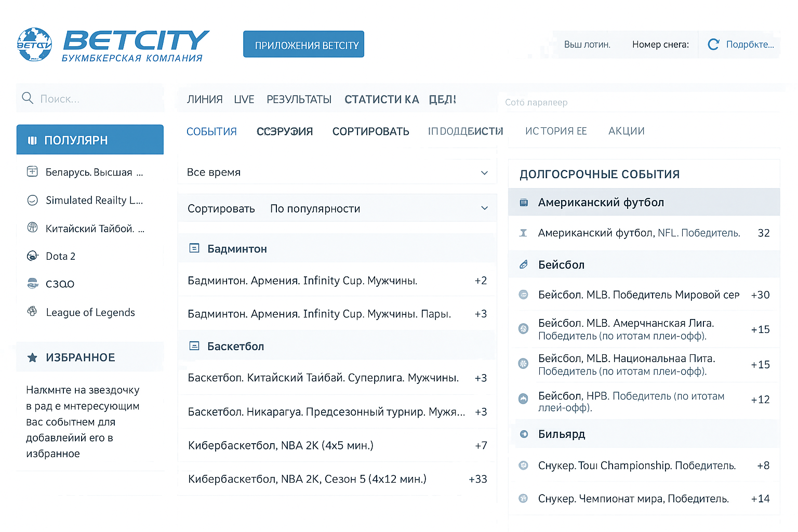Click the Бильярд category icon
The height and width of the screenshot is (532, 798).
(524, 434)
